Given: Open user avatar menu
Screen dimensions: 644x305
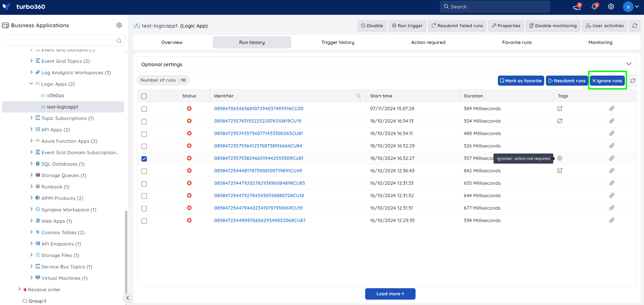Looking at the screenshot, I should tap(631, 7).
